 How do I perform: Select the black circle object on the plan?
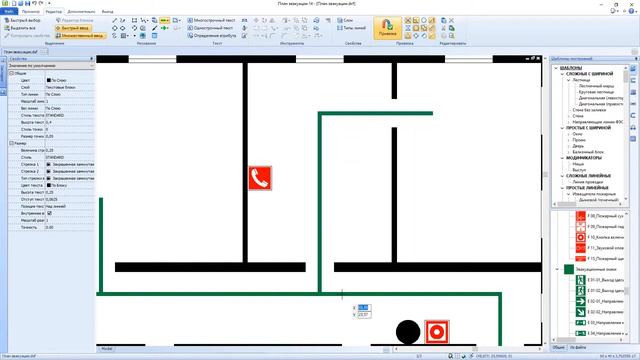pos(408,332)
